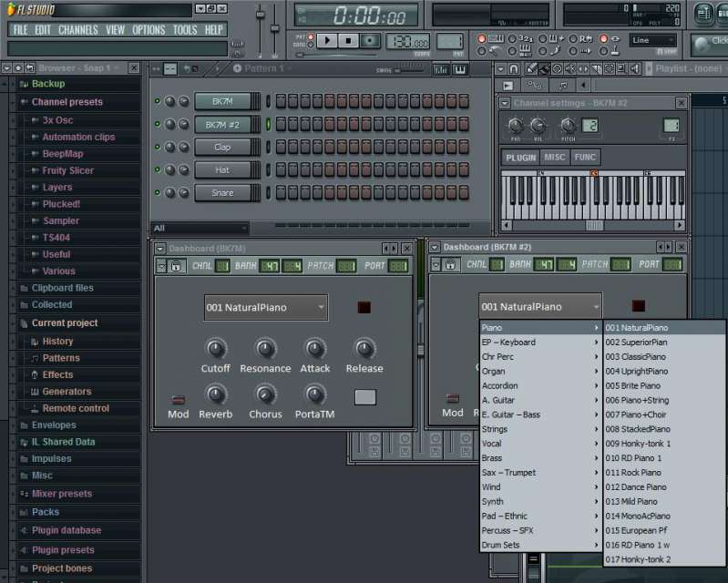
Task: Open the All channel filter dropdown
Action: tap(200, 228)
